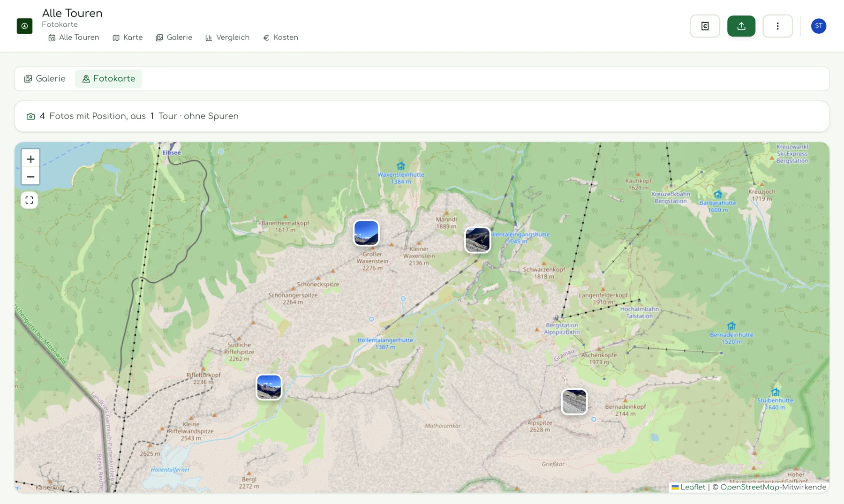Click the Barbarahütte hut icon on map

718,195
